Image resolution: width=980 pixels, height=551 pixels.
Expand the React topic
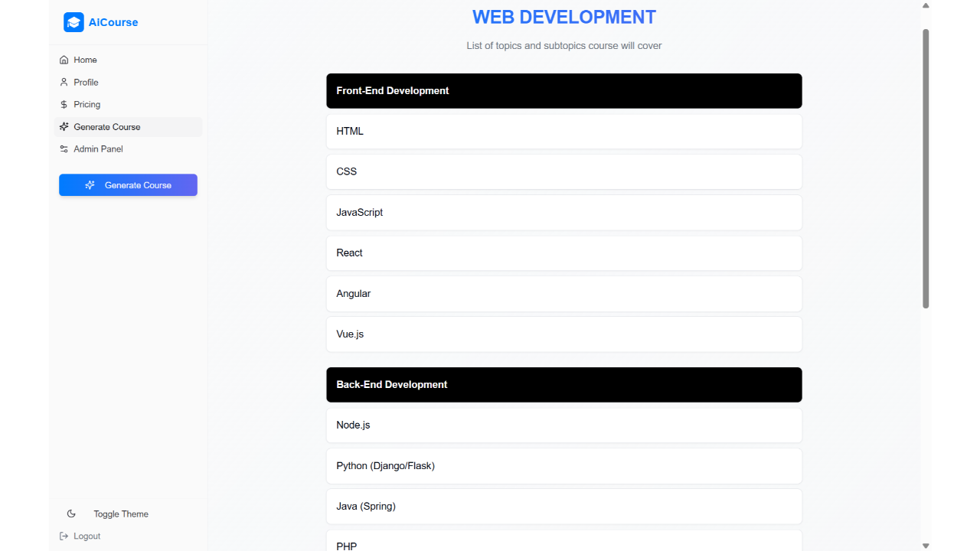pyautogui.click(x=564, y=253)
